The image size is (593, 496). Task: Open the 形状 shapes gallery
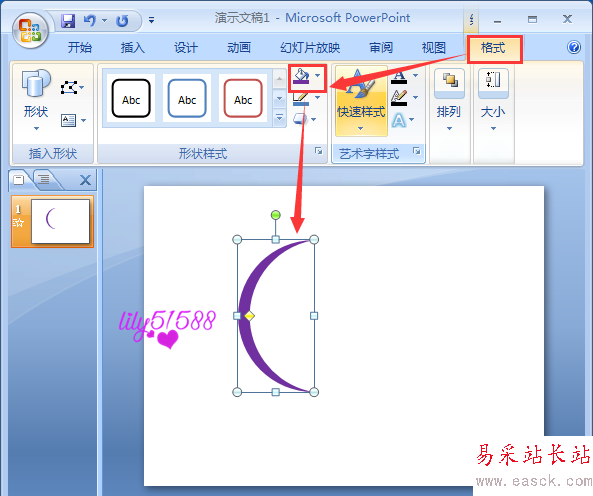[36, 99]
